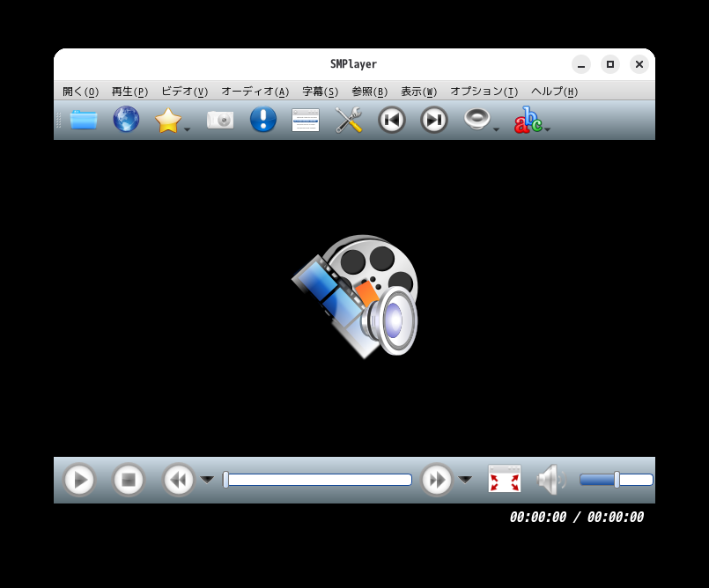Open the ビデオ(V) menu
Viewport: 709px width, 588px height.
tap(184, 92)
